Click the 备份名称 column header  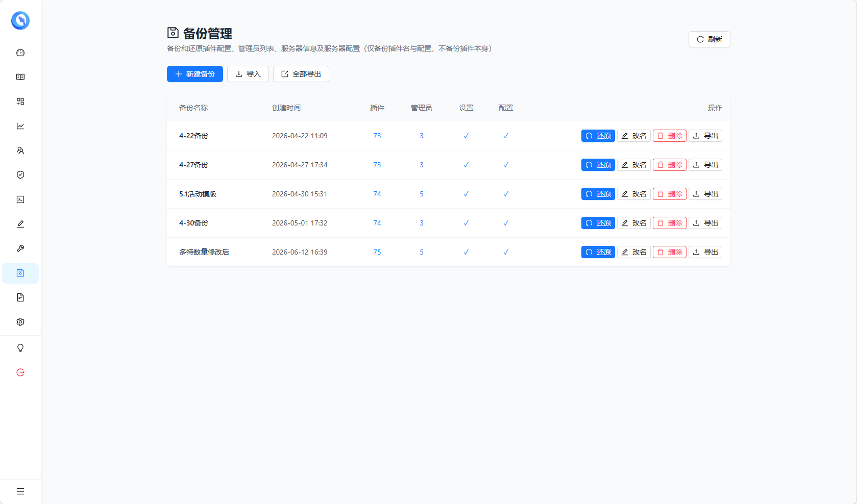click(x=193, y=108)
